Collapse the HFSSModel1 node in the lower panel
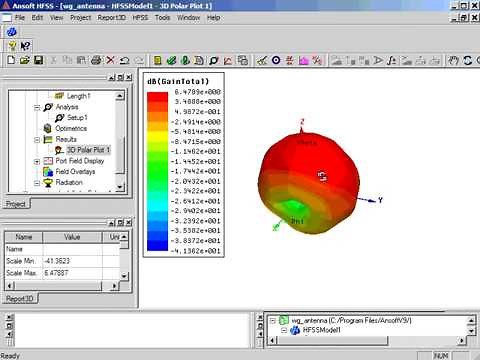The height and width of the screenshot is (360, 480). pyautogui.click(x=284, y=330)
